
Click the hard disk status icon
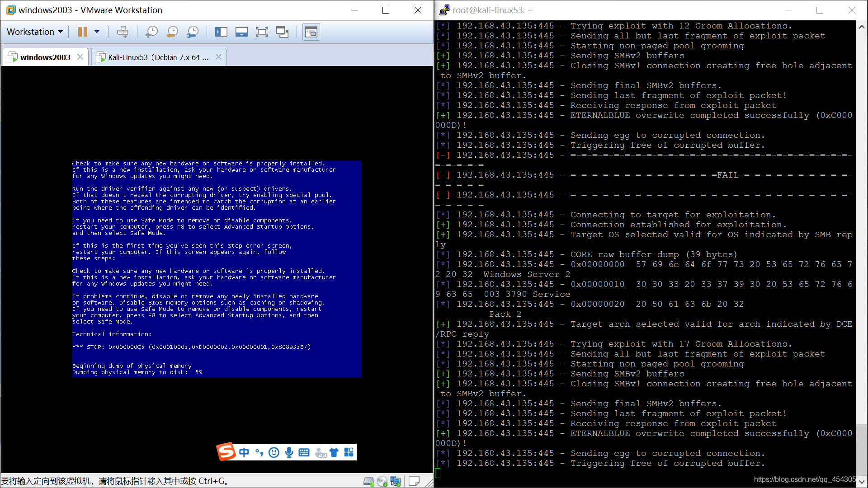pyautogui.click(x=369, y=481)
